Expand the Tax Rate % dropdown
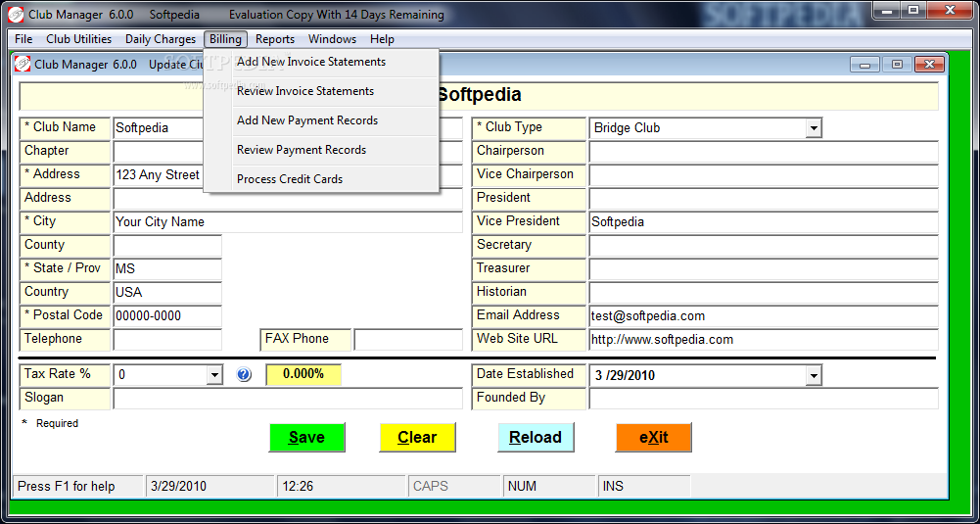Image resolution: width=980 pixels, height=524 pixels. tap(214, 375)
